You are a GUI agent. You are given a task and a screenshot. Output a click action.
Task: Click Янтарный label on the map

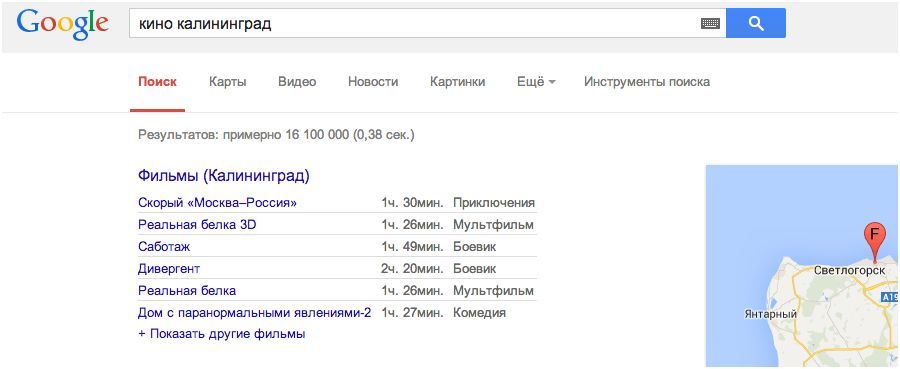pyautogui.click(x=770, y=314)
